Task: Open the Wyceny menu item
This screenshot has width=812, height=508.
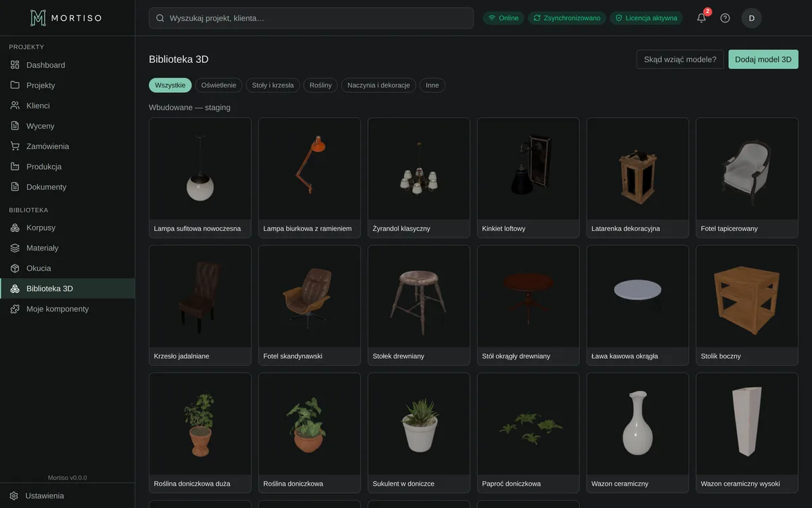Action: point(68,126)
